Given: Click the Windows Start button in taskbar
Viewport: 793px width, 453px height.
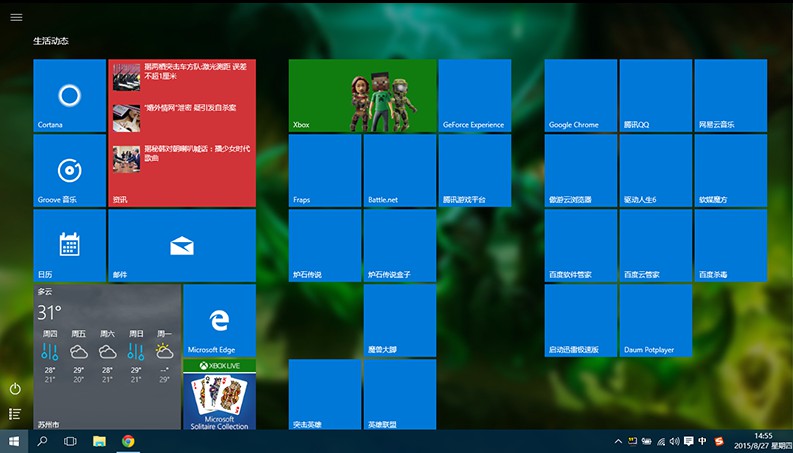Looking at the screenshot, I should point(14,441).
